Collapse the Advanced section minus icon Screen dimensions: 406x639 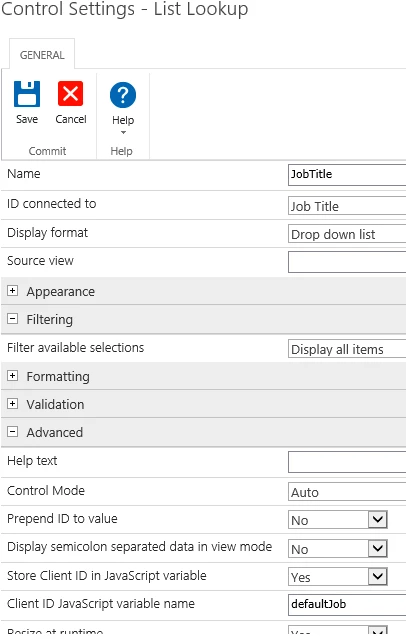(13, 432)
